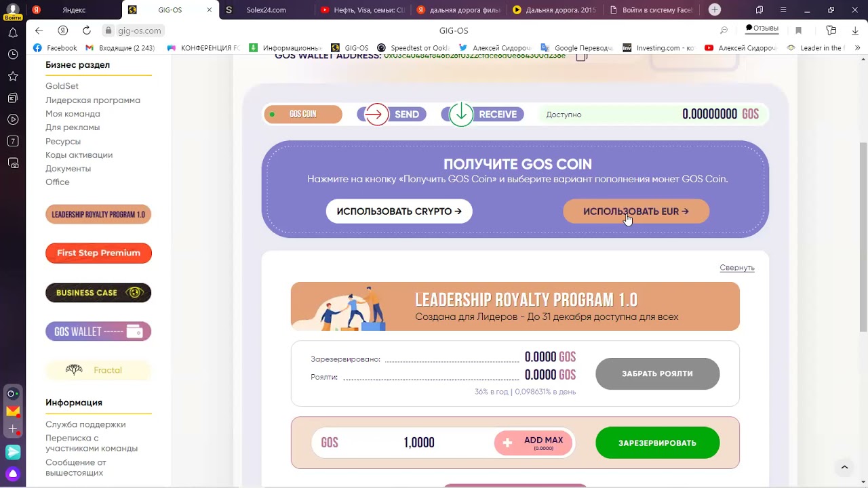The image size is (868, 488).
Task: Click the Отзывы reviews button
Action: (x=762, y=28)
